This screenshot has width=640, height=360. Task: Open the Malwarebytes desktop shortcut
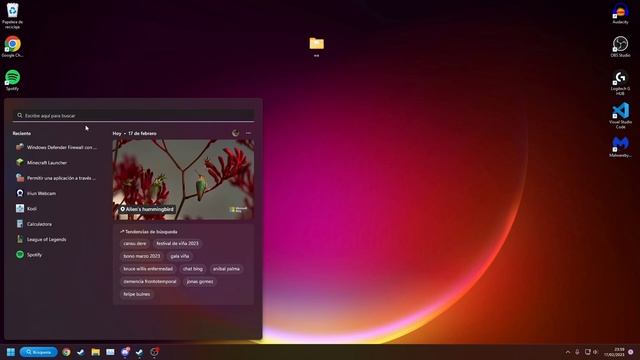[620, 147]
